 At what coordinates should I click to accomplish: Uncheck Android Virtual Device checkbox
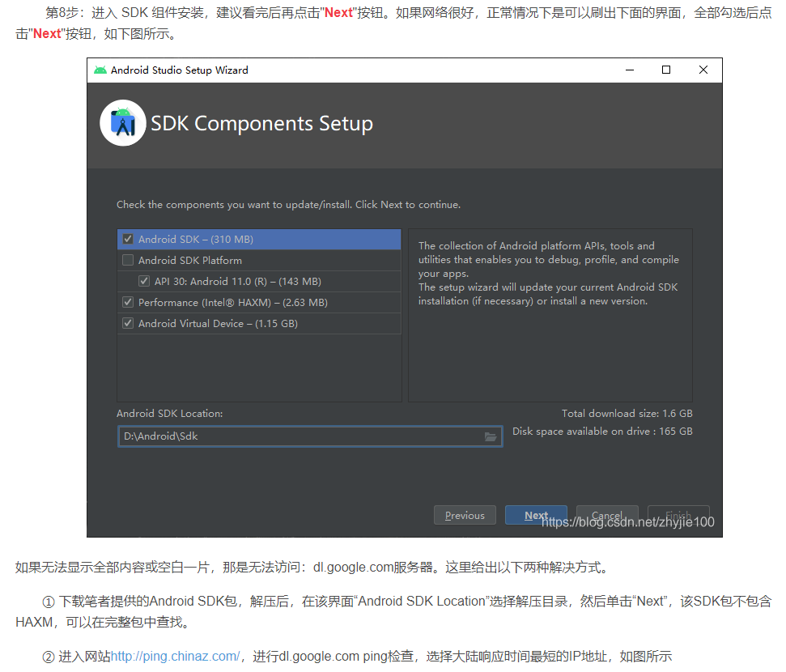(129, 324)
